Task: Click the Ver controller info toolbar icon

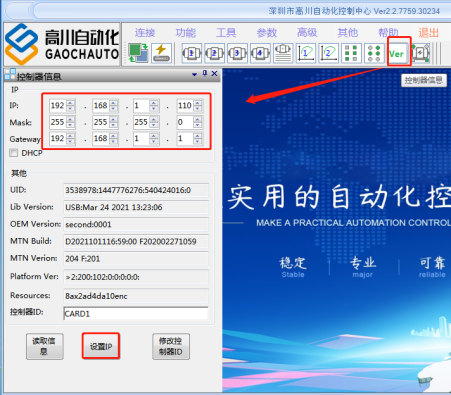Action: click(x=398, y=53)
